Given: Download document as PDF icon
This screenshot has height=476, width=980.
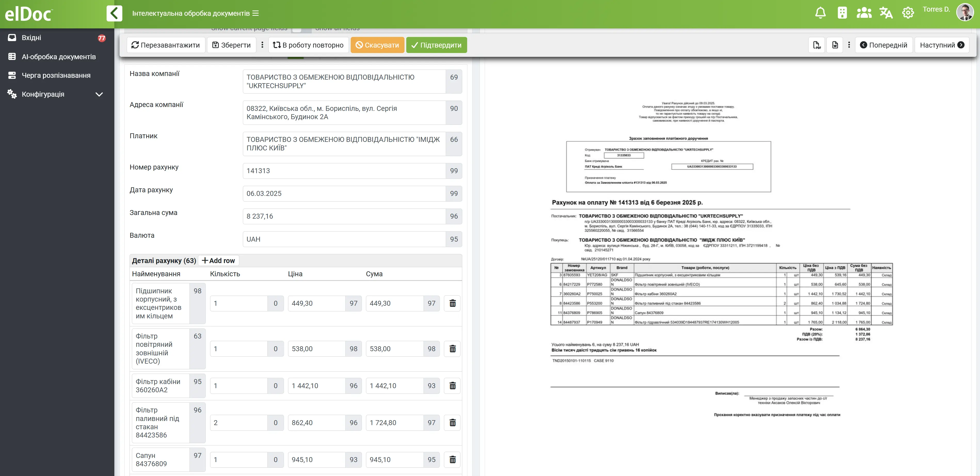Looking at the screenshot, I should point(816,45).
